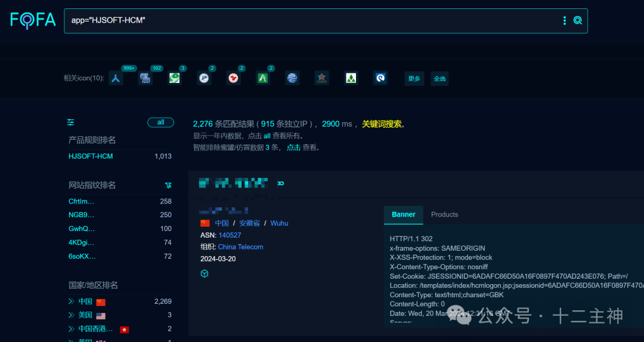Select the green icon with badge 3
644x342 pixels.
click(x=175, y=78)
